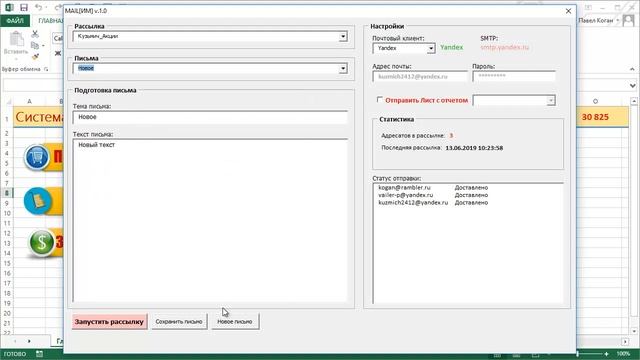
Task: Click the Excel application icon in title bar
Action: tap(9, 7)
